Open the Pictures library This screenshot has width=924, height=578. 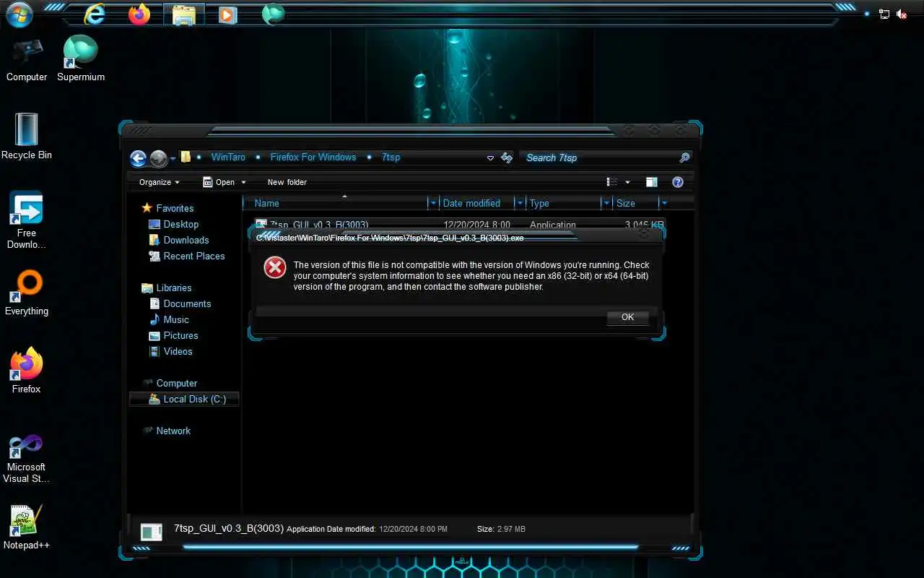[180, 335]
